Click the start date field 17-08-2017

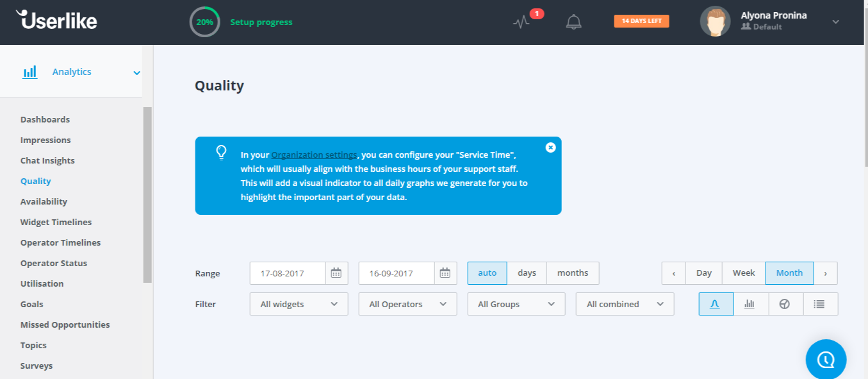point(288,273)
